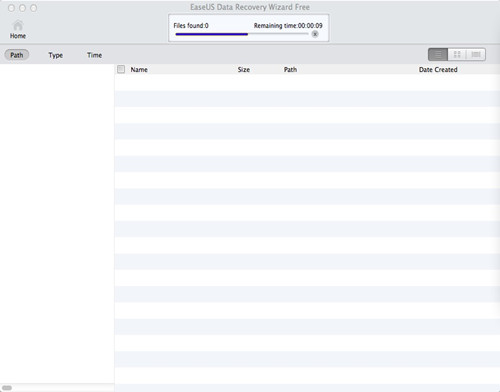Viewport: 500px width, 392px height.
Task: Sort by the Path column header
Action: (290, 70)
